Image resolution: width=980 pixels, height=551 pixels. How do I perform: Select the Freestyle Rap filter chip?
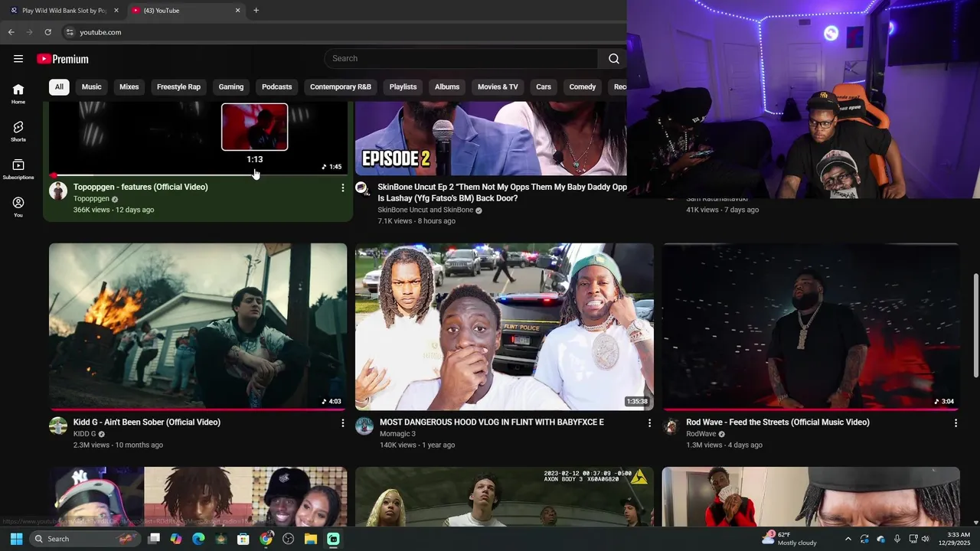tap(178, 86)
